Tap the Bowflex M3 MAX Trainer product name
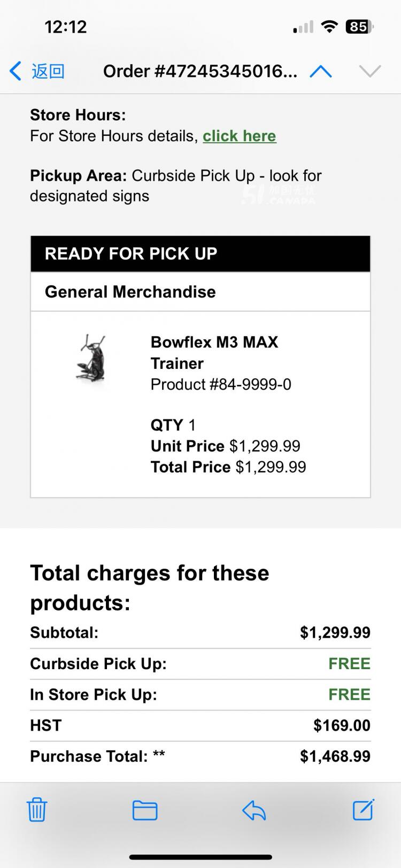Screen dimensions: 401x868 click(214, 353)
